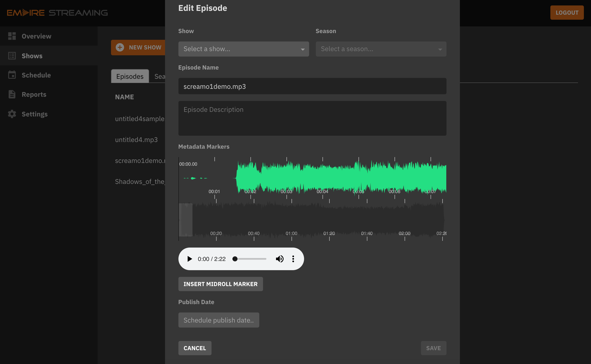Mute audio with the speaker icon
This screenshot has width=591, height=364.
280,259
